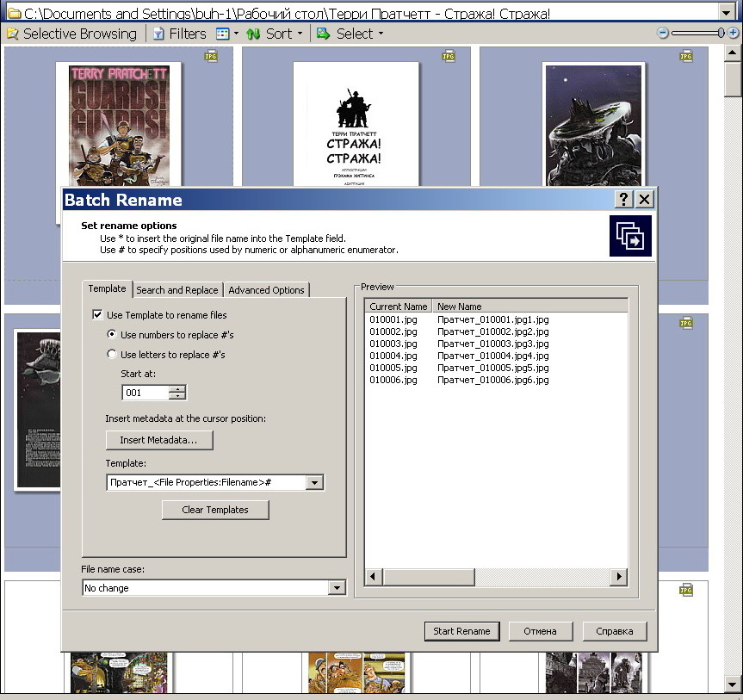Expand the folder path dropdown
The width and height of the screenshot is (743, 700).
pos(726,13)
